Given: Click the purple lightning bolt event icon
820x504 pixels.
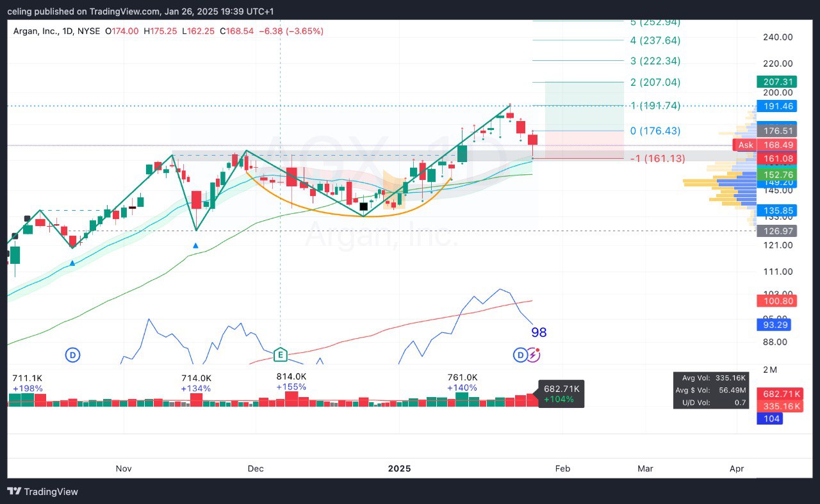Looking at the screenshot, I should (x=534, y=354).
